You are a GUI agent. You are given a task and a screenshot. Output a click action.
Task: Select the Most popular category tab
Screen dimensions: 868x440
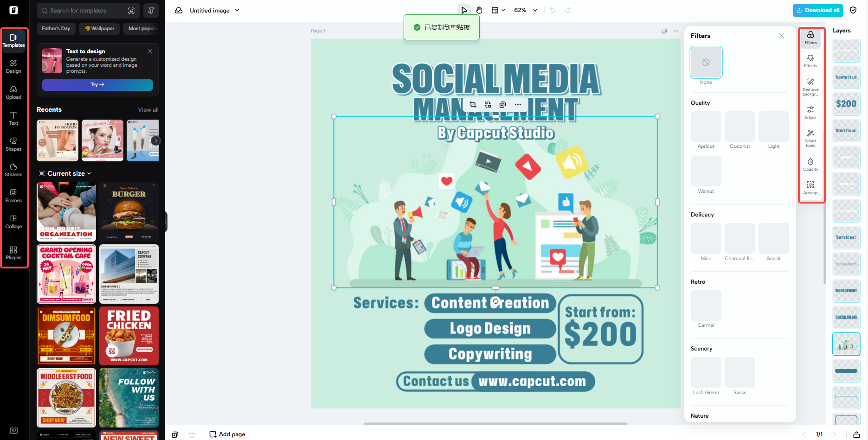pos(141,29)
